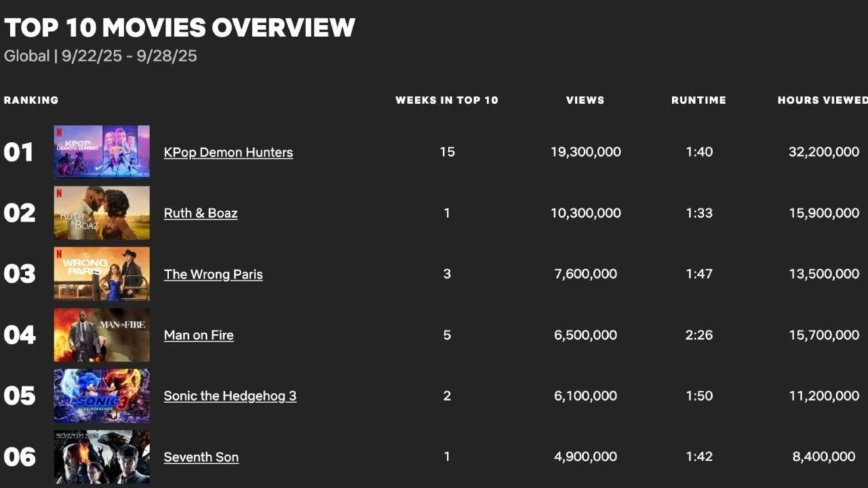
Task: Click the Views column header
Action: [585, 100]
